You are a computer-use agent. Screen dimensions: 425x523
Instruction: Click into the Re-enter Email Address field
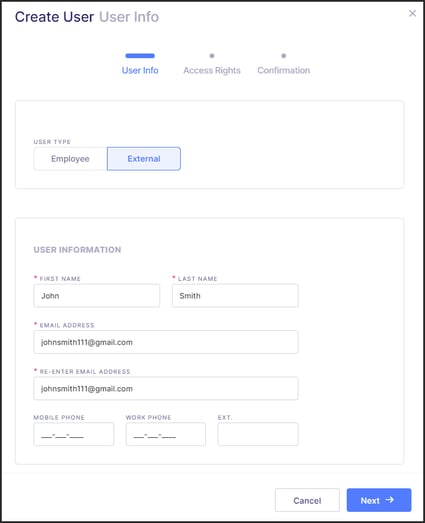click(166, 388)
